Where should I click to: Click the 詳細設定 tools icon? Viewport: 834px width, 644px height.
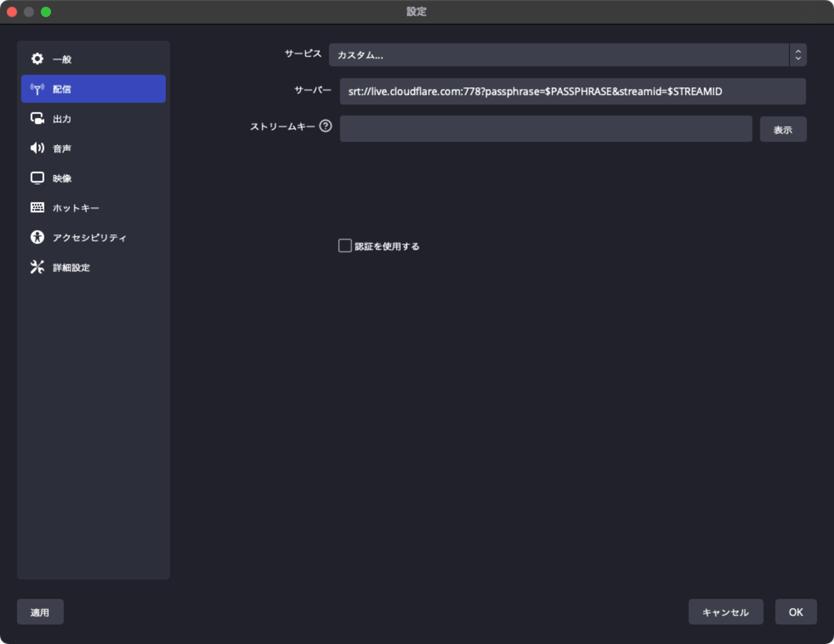click(x=37, y=267)
